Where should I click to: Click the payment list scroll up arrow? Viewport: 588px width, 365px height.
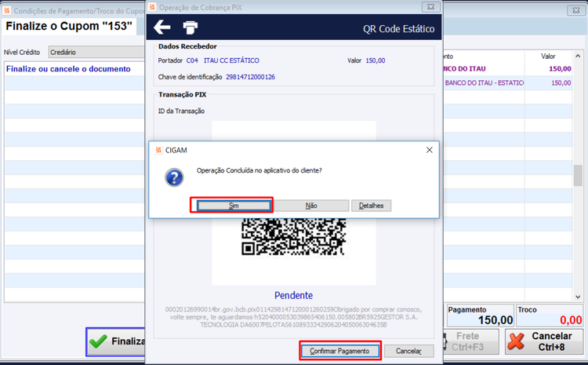click(x=578, y=56)
